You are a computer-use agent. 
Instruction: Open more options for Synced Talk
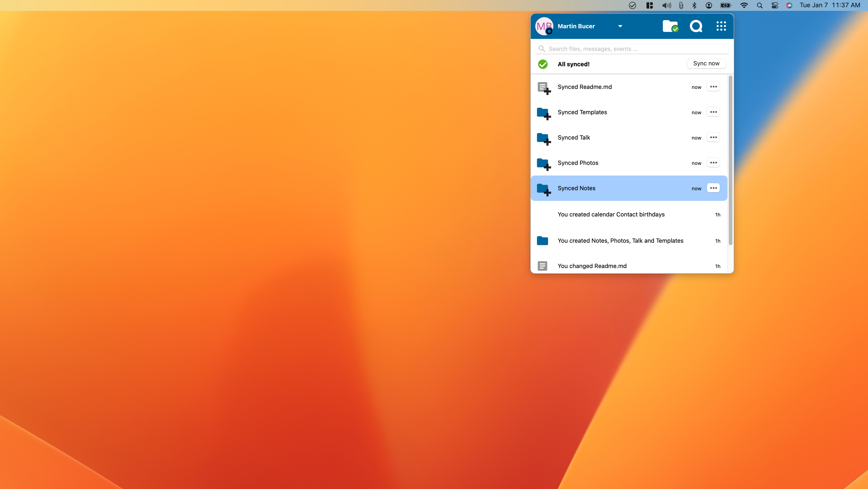tap(713, 137)
